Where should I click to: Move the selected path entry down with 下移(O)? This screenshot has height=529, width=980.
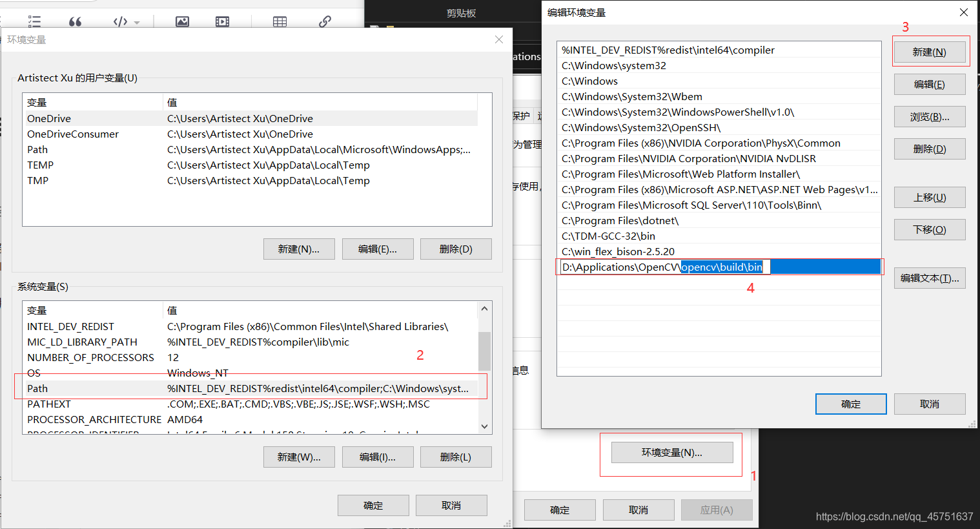[x=930, y=229]
